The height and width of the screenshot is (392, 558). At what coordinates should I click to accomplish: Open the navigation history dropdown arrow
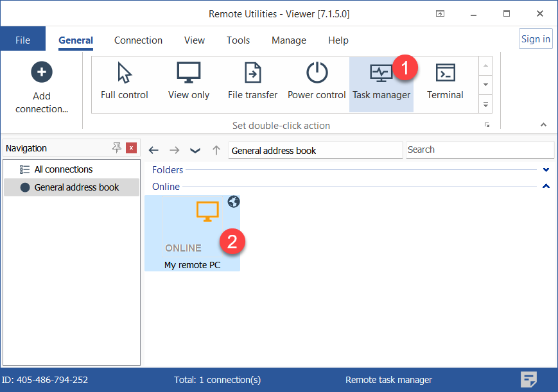click(x=195, y=150)
